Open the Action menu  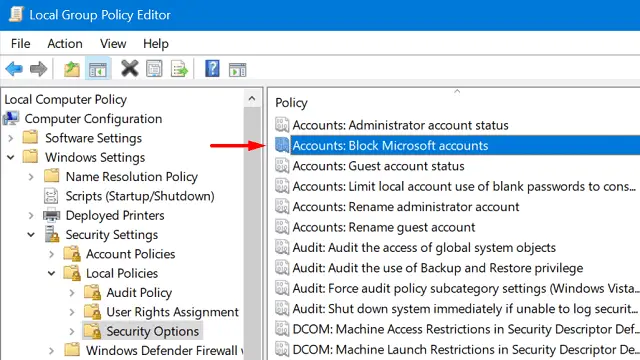point(65,44)
